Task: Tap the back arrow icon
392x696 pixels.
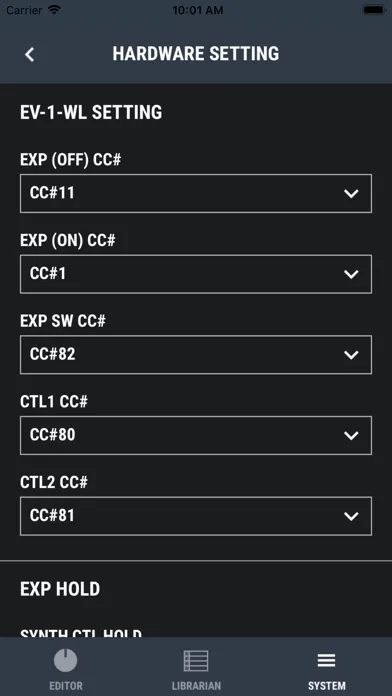Action: coord(29,54)
